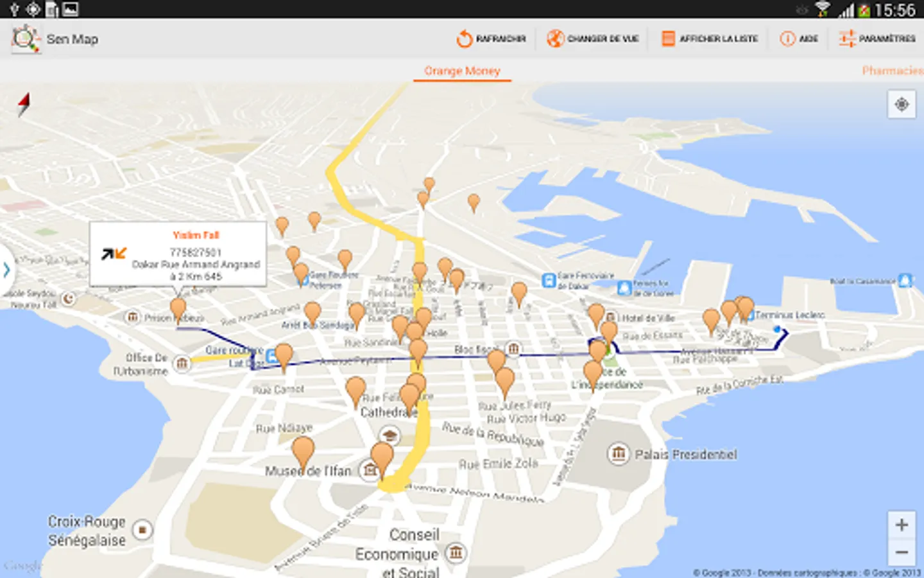Tap the Avenue Nelson Mandela label

(x=475, y=493)
